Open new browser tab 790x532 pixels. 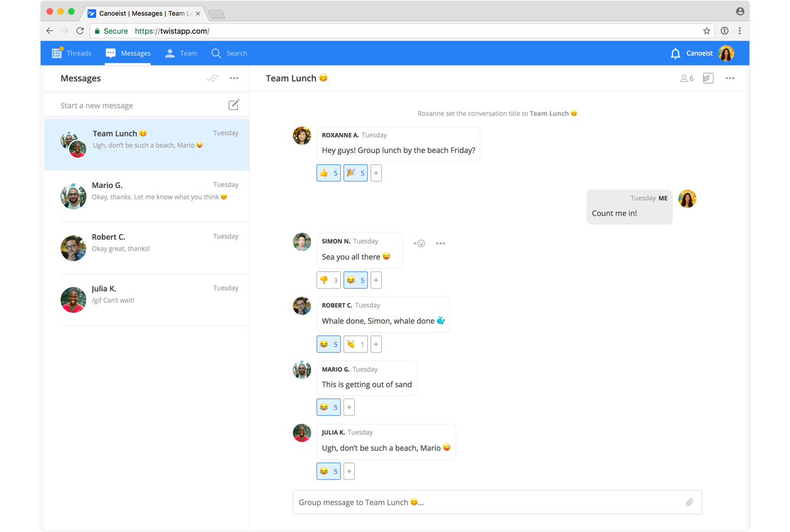[216, 14]
